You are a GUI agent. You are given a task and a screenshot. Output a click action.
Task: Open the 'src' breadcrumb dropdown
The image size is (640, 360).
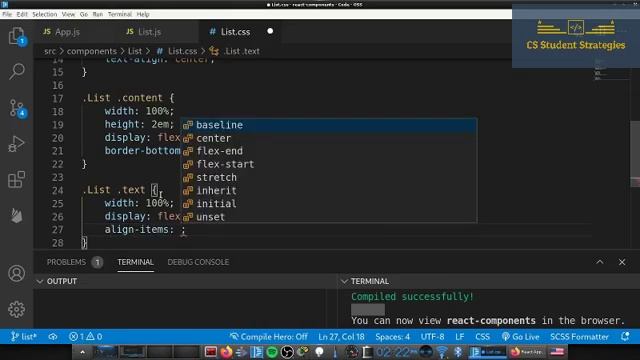(50, 51)
